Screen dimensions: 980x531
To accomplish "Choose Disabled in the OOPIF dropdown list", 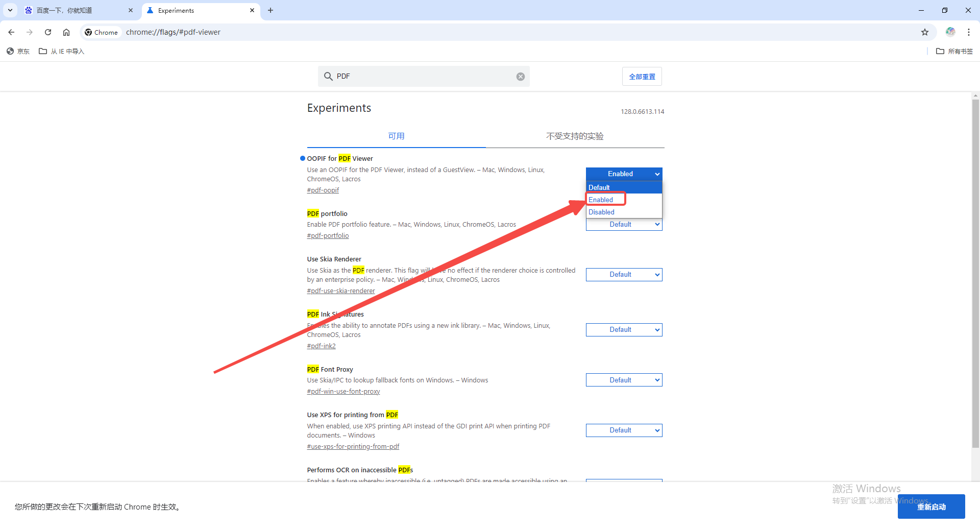I will tap(624, 212).
